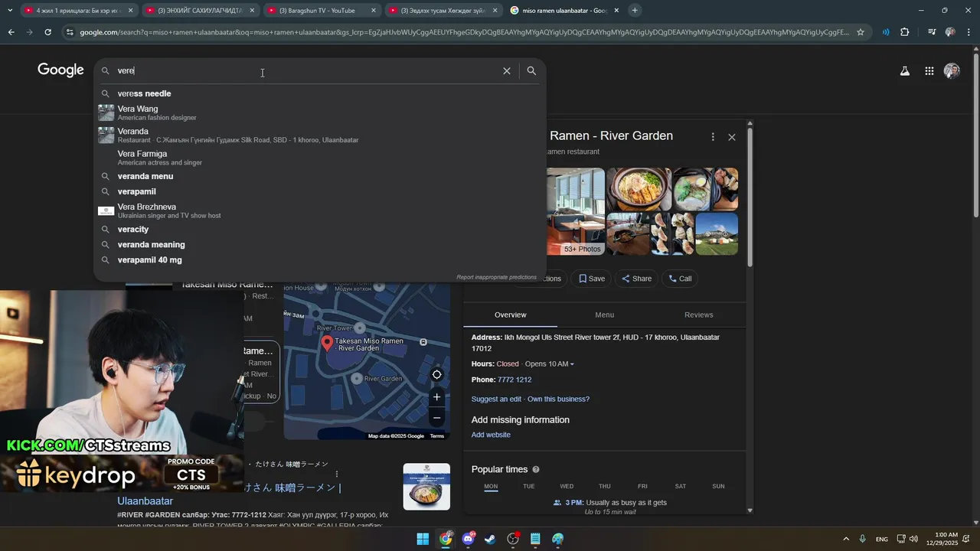Close the Takesan Miso Ramen panel
The image size is (980, 551).
[732, 137]
